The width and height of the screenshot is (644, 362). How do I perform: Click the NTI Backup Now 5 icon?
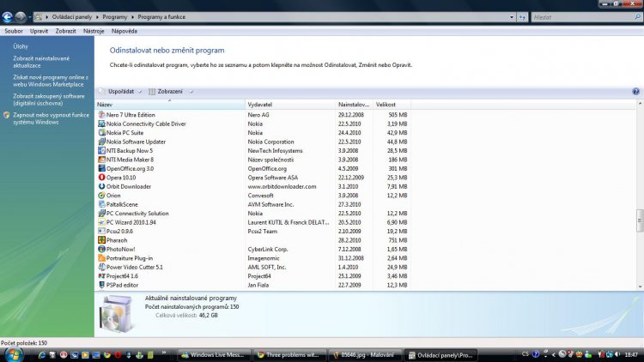(101, 151)
